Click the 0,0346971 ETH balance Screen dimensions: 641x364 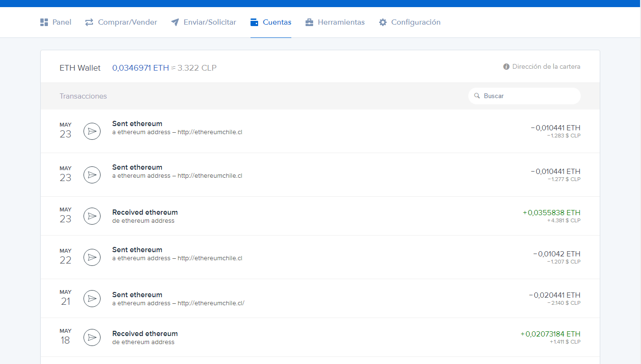point(140,68)
